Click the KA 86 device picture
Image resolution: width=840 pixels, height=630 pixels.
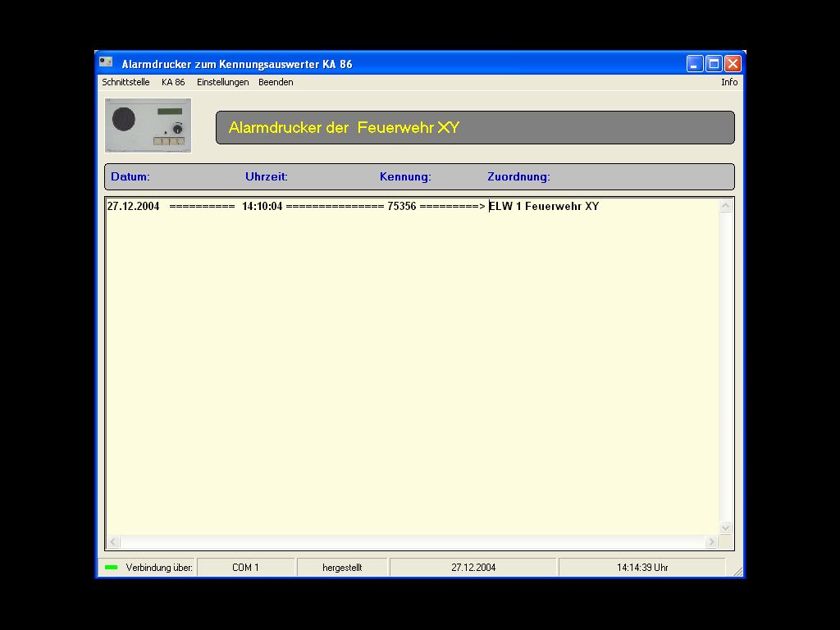click(148, 126)
